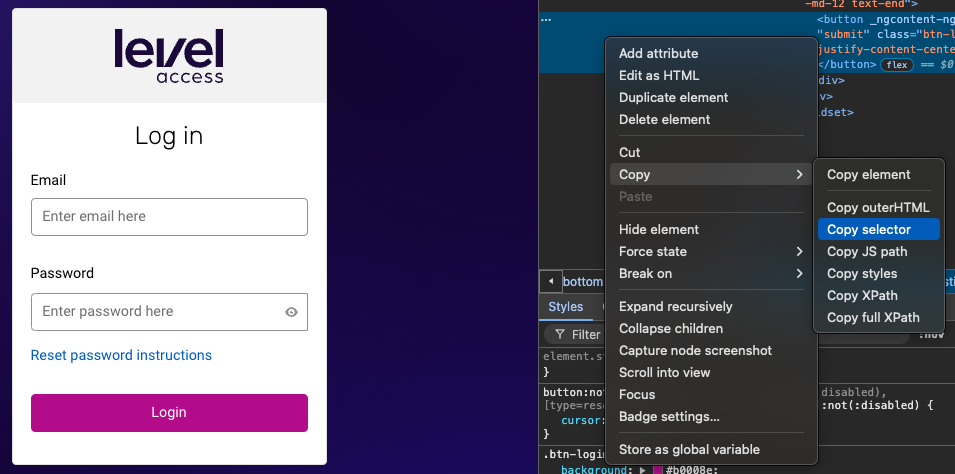Image resolution: width=955 pixels, height=474 pixels.
Task: Focus the Password input field
Action: 169,311
